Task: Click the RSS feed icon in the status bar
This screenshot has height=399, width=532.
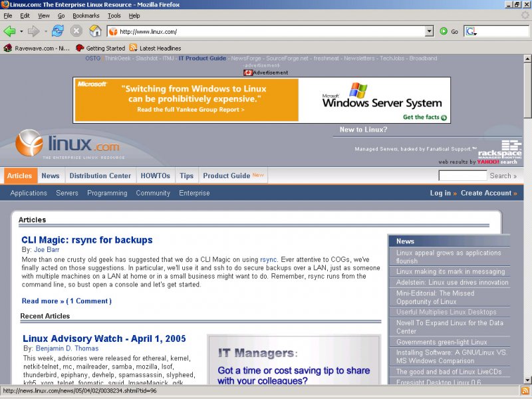Action: point(525,390)
